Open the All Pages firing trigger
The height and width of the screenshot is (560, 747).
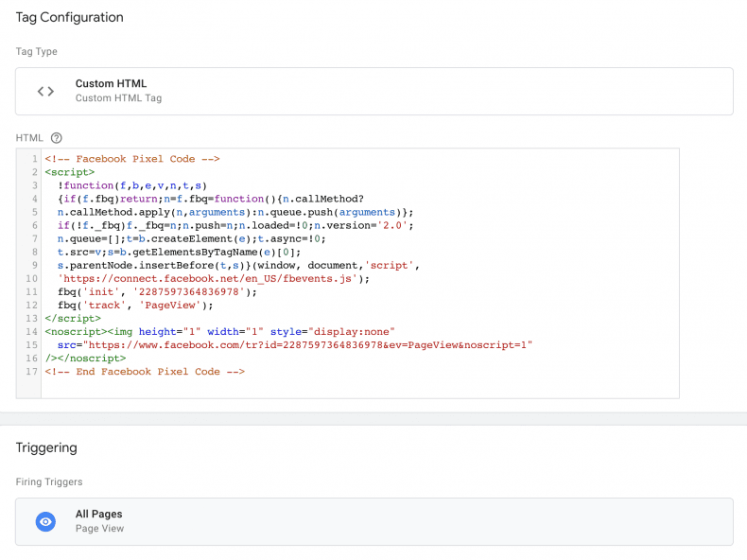[x=374, y=521]
